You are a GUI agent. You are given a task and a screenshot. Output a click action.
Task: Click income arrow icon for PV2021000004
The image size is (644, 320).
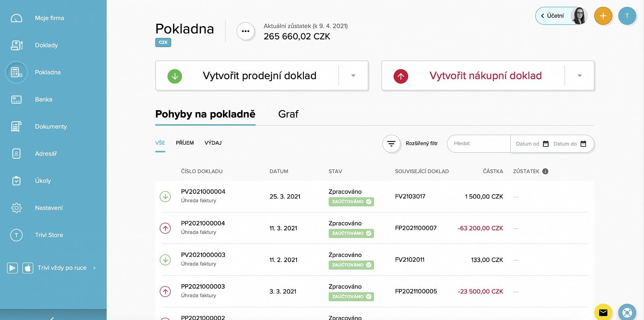165,197
